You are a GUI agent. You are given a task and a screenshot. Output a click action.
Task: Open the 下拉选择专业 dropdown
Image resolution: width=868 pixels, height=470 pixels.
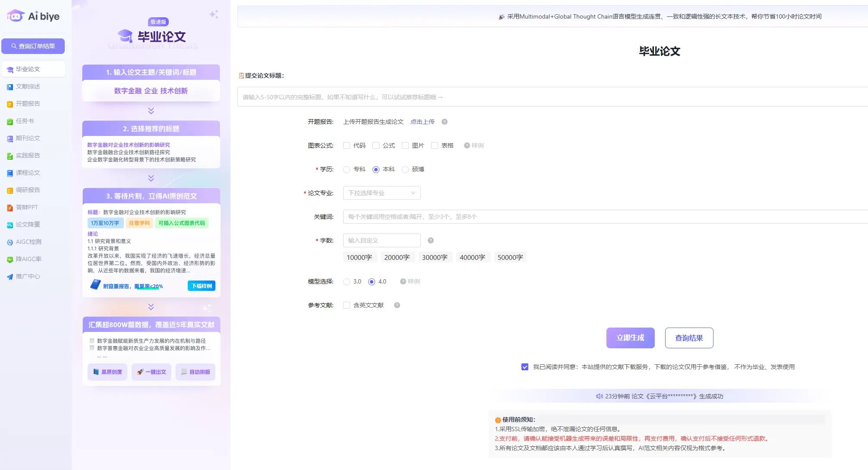pyautogui.click(x=382, y=193)
